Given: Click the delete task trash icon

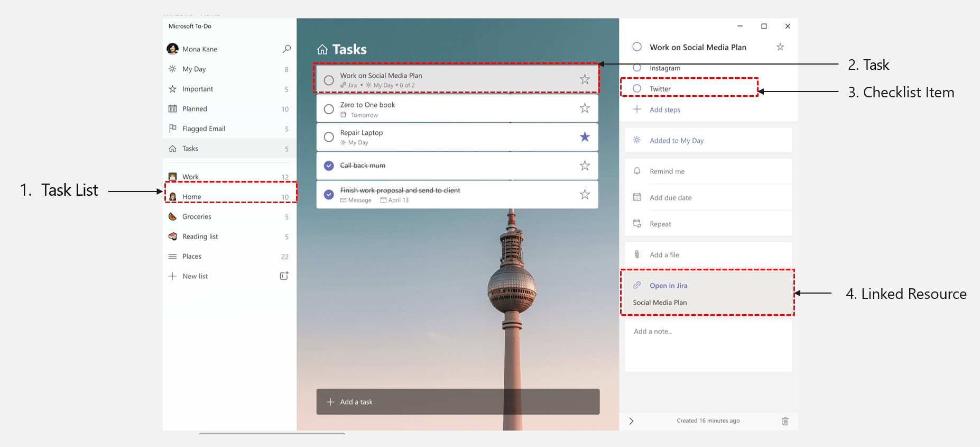Looking at the screenshot, I should pos(785,421).
